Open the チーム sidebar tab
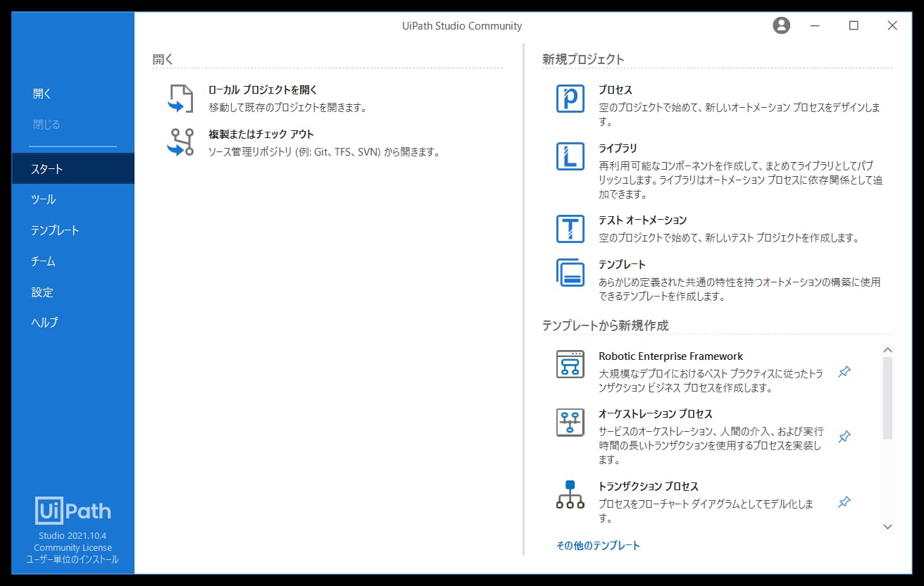Image resolution: width=924 pixels, height=586 pixels. pyautogui.click(x=73, y=261)
